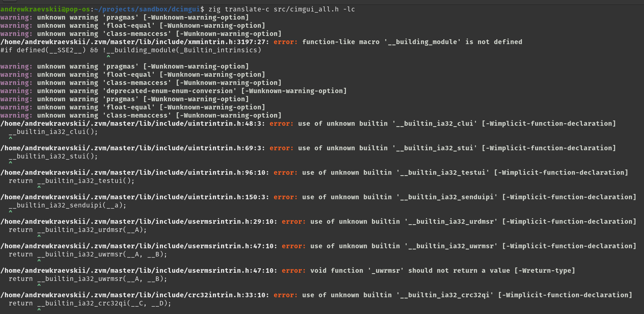
Task: Click the 'return __builtin_ia32_crc32qi(__C, __D);' line
Action: pyautogui.click(x=90, y=303)
